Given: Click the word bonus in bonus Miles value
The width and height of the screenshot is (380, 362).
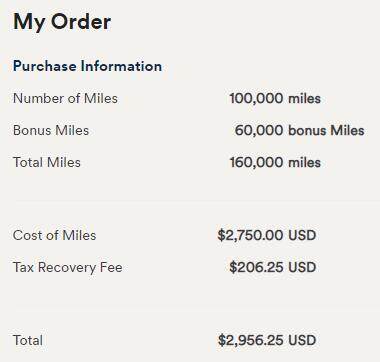Looking at the screenshot, I should point(307,130).
